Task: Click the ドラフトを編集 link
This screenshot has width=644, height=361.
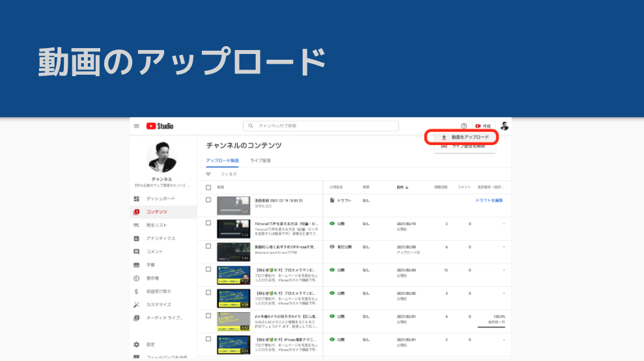Action: coord(489,200)
